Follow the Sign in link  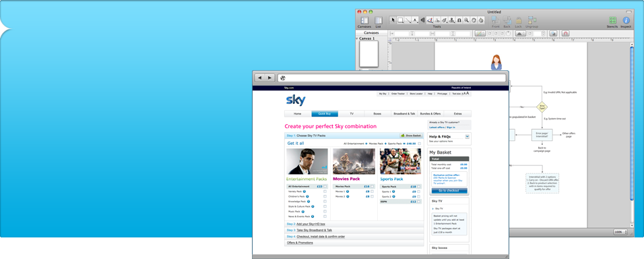point(451,127)
